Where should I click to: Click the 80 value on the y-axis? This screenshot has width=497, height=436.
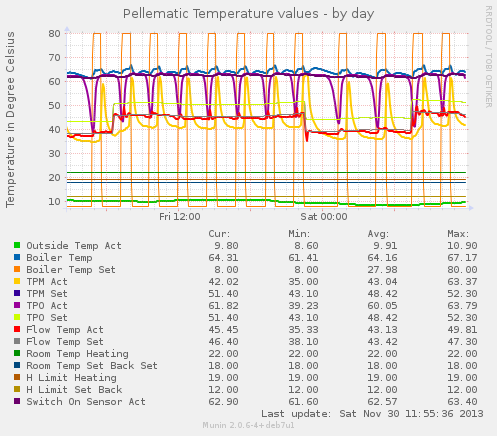point(54,33)
